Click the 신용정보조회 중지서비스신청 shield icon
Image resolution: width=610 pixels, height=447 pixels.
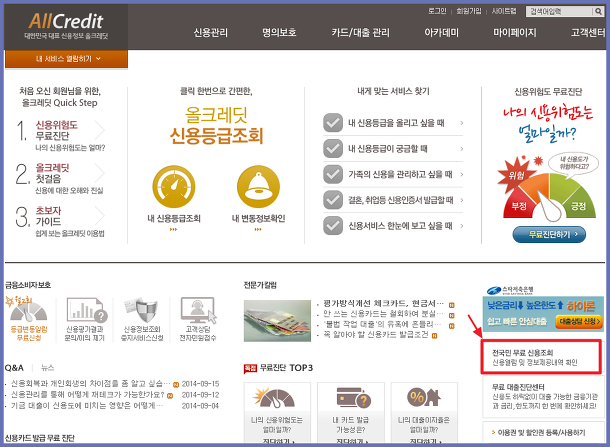tap(141, 310)
